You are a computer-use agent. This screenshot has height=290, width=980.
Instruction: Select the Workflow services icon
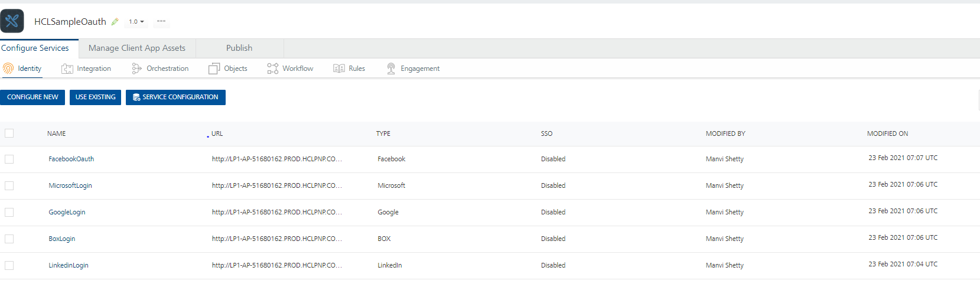click(272, 69)
